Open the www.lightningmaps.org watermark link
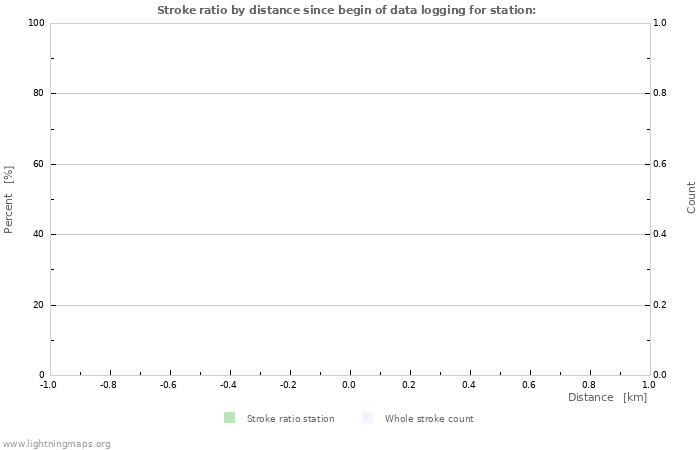This screenshot has height=450, width=700. click(56, 444)
